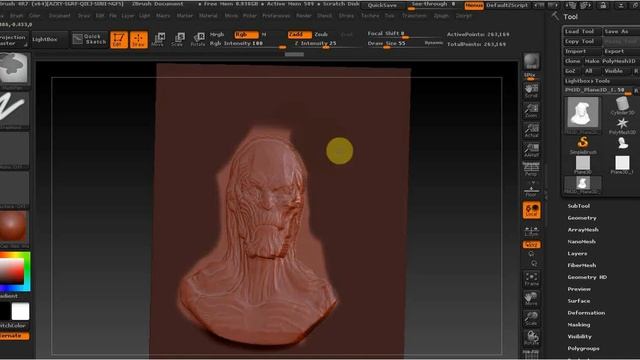
Task: Open the stroke type selector
Action: coord(14,109)
